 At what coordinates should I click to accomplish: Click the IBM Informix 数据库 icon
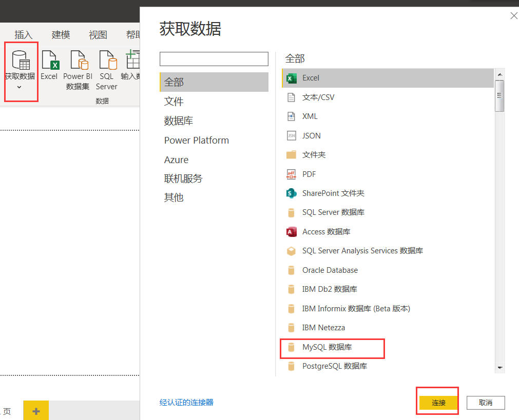tap(291, 309)
